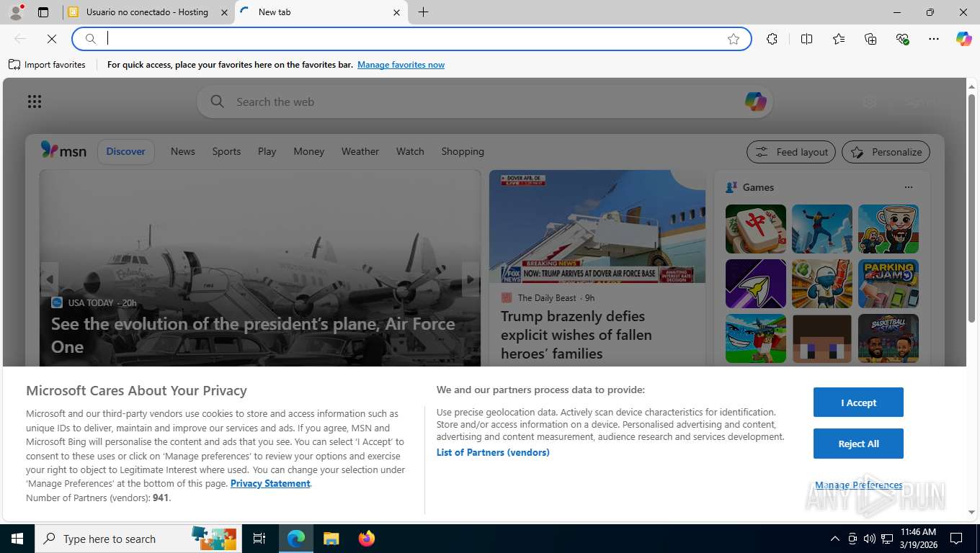Open the Play tab
Screen dimensions: 980x553
[x=267, y=151]
